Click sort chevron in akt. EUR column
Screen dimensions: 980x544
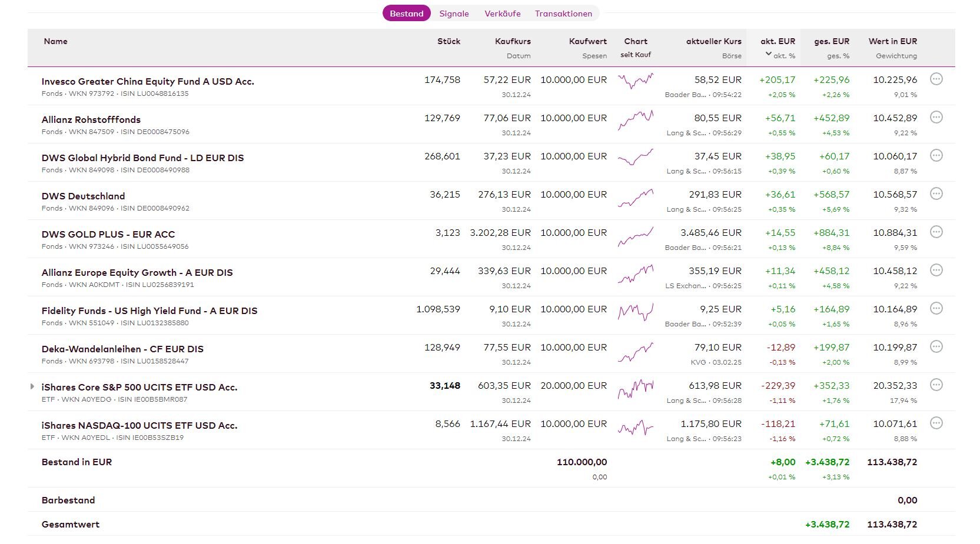point(768,54)
